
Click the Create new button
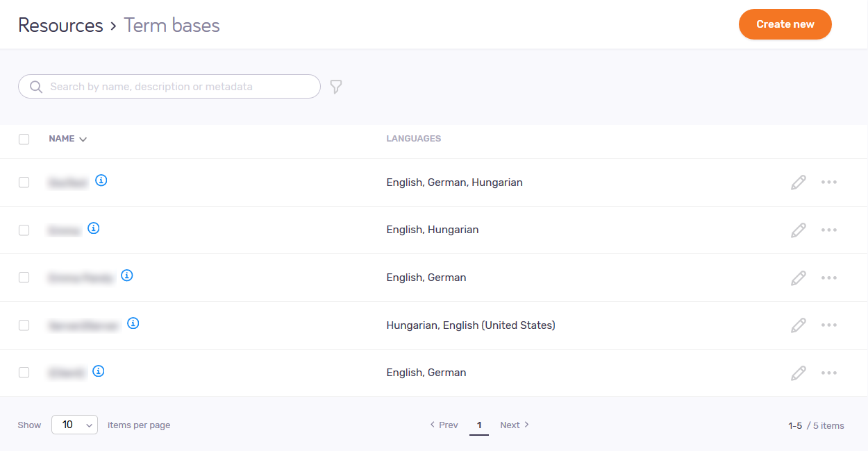[x=785, y=24]
